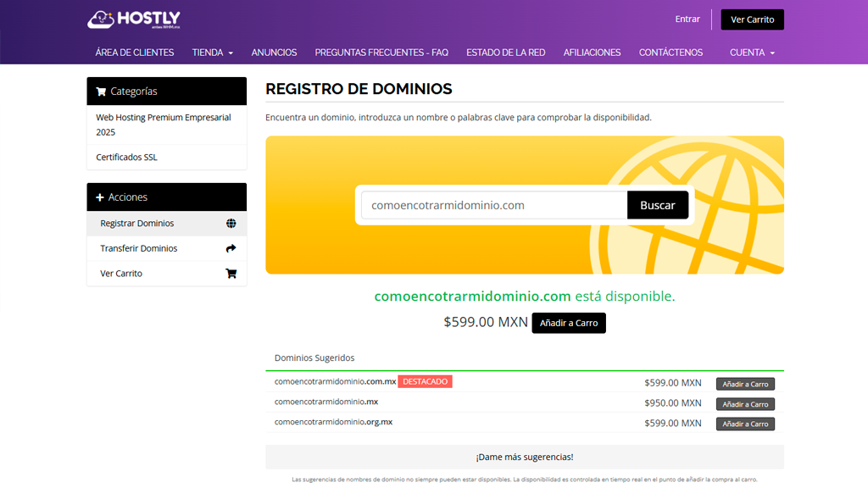
Task: Add comoencotrarmidominio.com to cart at $599.00
Action: click(568, 323)
